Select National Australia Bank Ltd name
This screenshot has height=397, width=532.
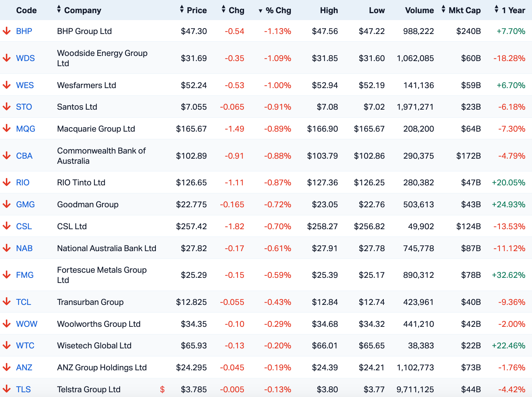click(107, 248)
